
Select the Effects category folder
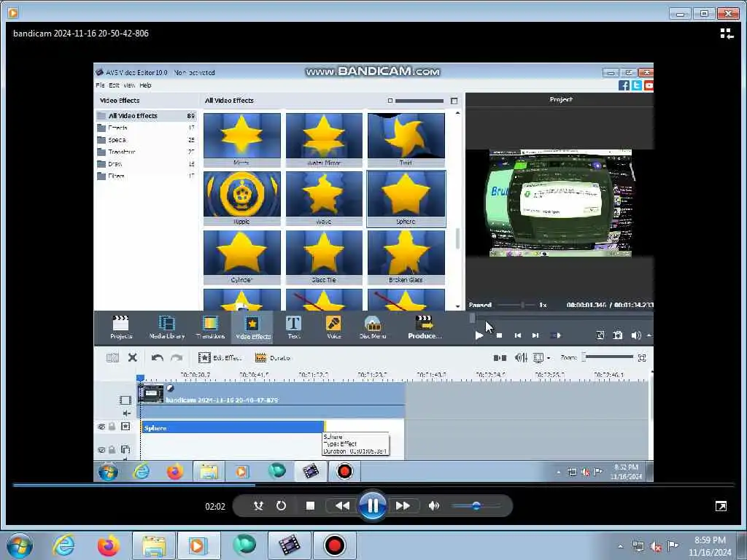point(146,128)
